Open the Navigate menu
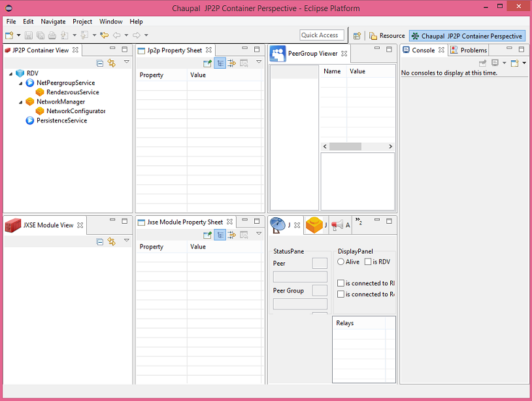The height and width of the screenshot is (401, 532). pos(53,22)
